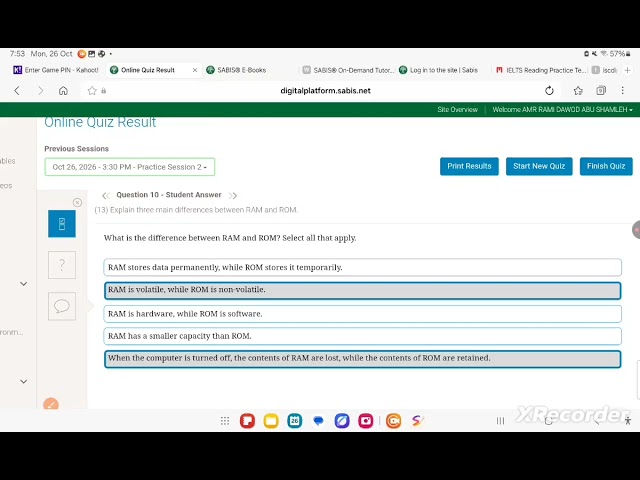Click the orange pencil edit button
Screen dimensions: 640x480
tap(51, 404)
